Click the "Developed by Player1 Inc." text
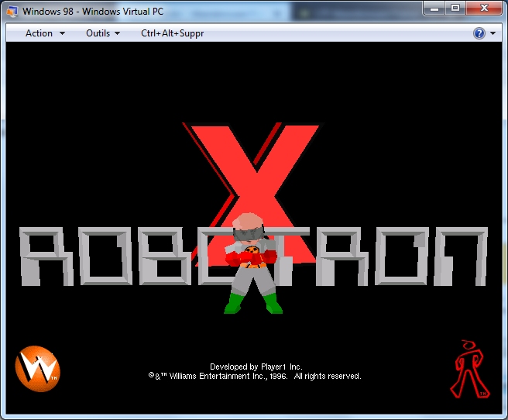The height and width of the screenshot is (420, 508). coord(256,367)
